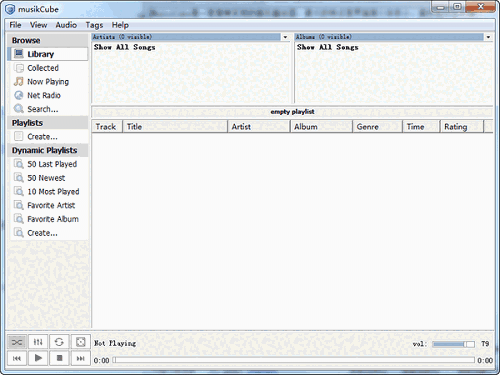The image size is (500, 375).
Task: Stop playback
Action: [x=59, y=358]
